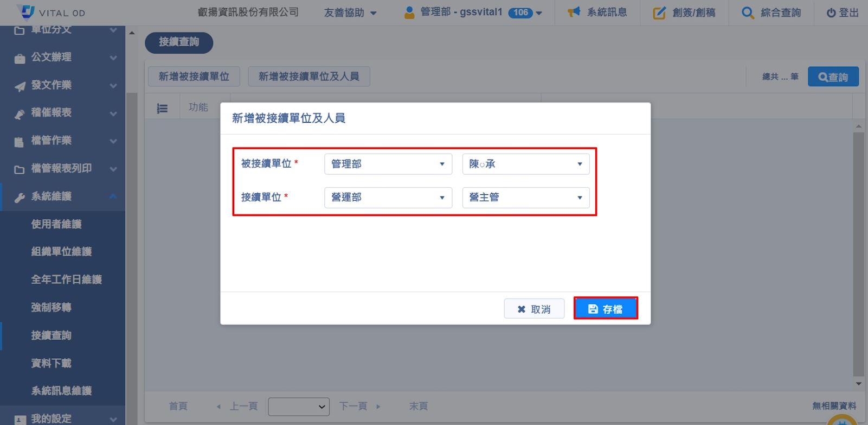Open the page number select box
Screen dimensions: 868x425
[299, 407]
